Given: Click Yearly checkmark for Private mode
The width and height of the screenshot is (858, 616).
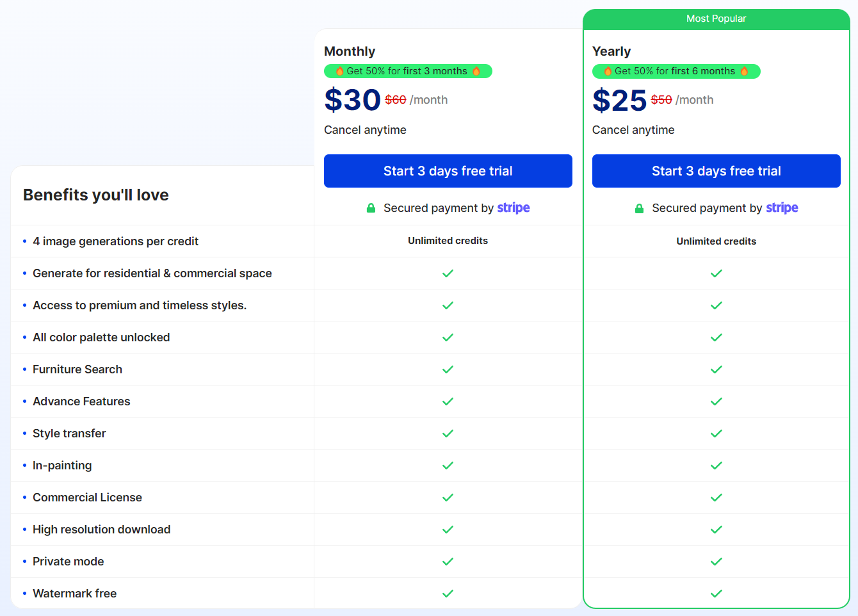Looking at the screenshot, I should tap(716, 562).
